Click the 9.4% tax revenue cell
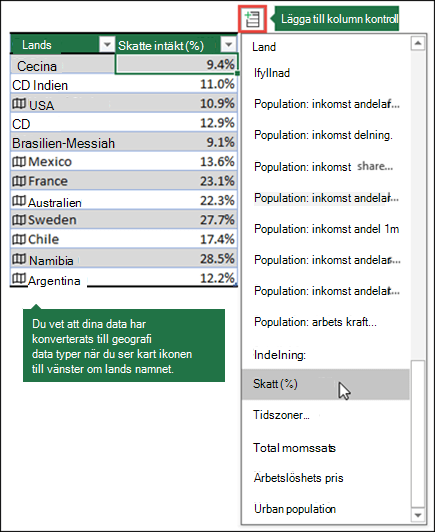The image size is (435, 532). pos(176,64)
